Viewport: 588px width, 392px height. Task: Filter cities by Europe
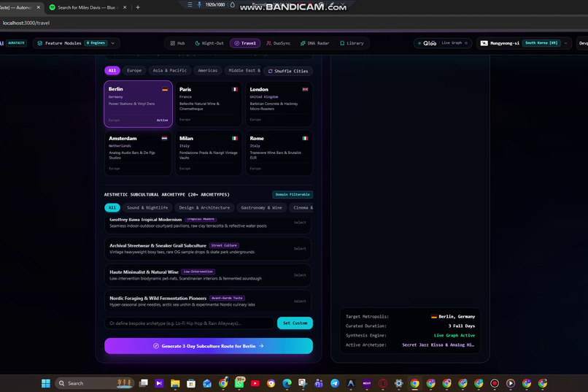pos(134,71)
